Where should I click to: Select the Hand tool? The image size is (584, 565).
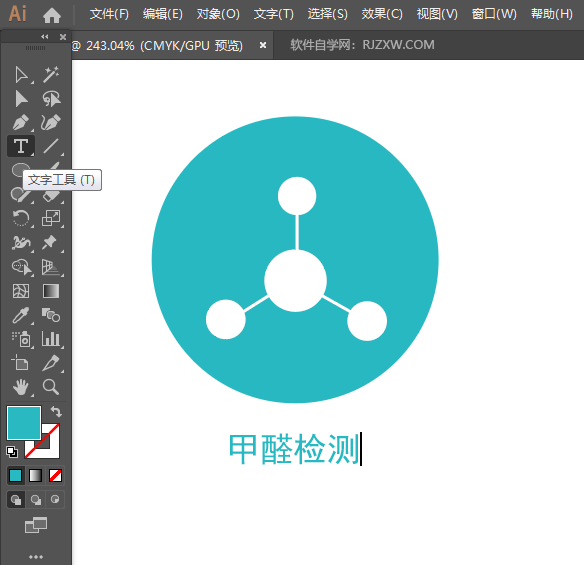(21, 387)
